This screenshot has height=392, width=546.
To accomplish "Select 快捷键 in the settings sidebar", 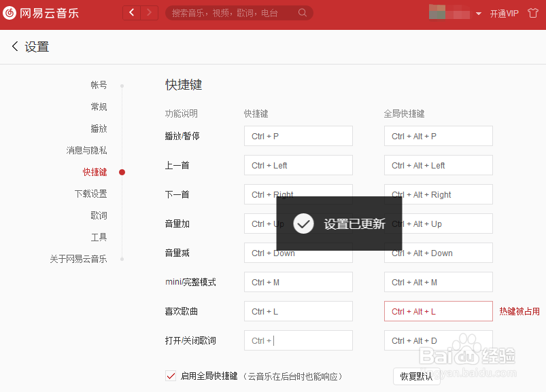I will (x=95, y=172).
